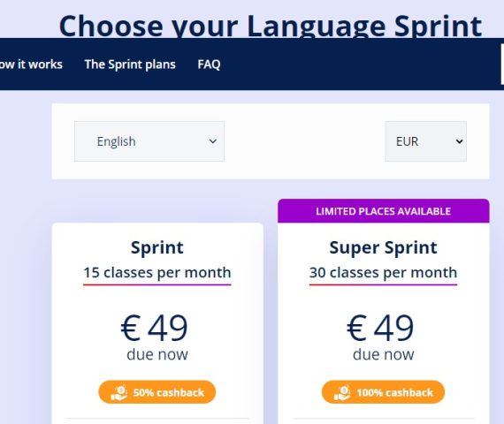Click '30 classes per month' text
The height and width of the screenshot is (424, 504).
coord(383,273)
